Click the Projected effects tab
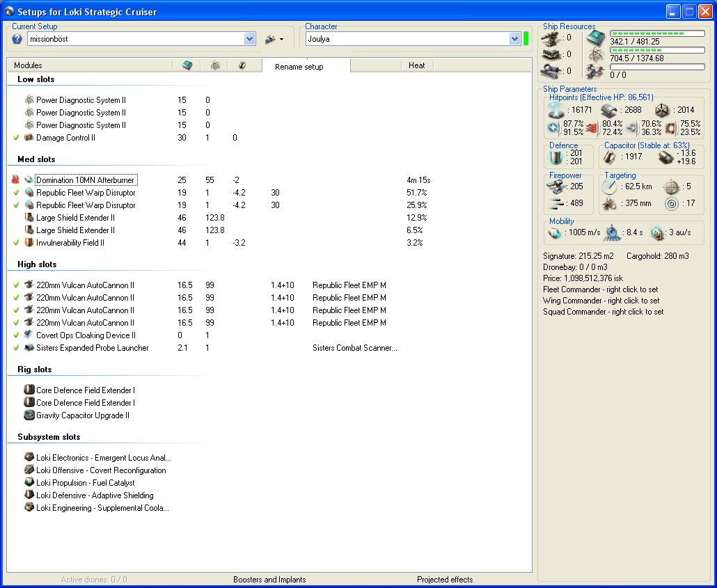The image size is (717, 588). click(x=444, y=580)
